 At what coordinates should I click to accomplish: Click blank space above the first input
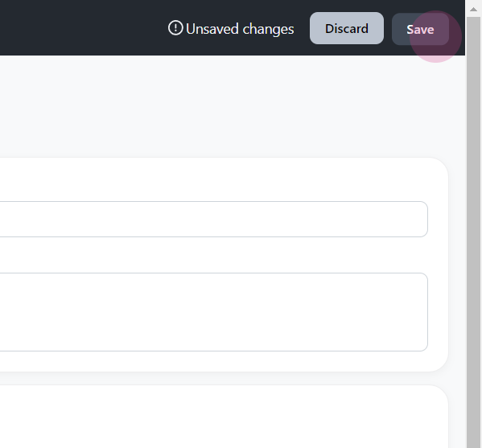[214, 179]
